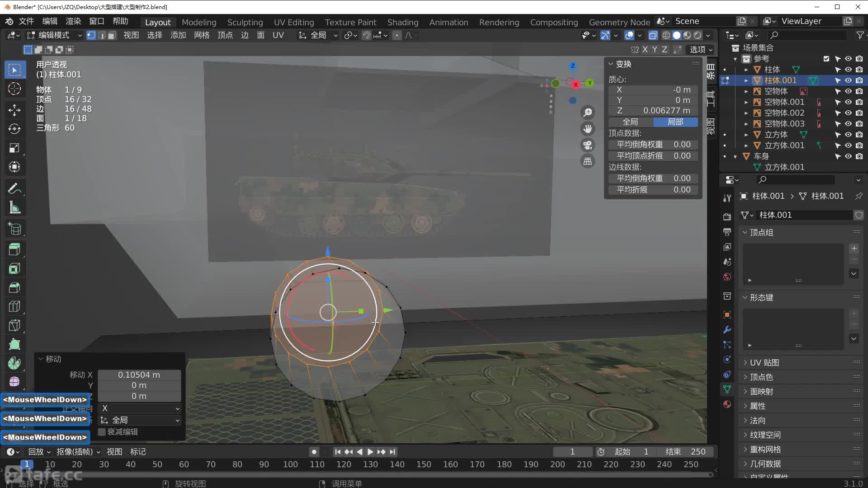
Task: Select the Cursor tool in the toolbar
Action: [14, 89]
